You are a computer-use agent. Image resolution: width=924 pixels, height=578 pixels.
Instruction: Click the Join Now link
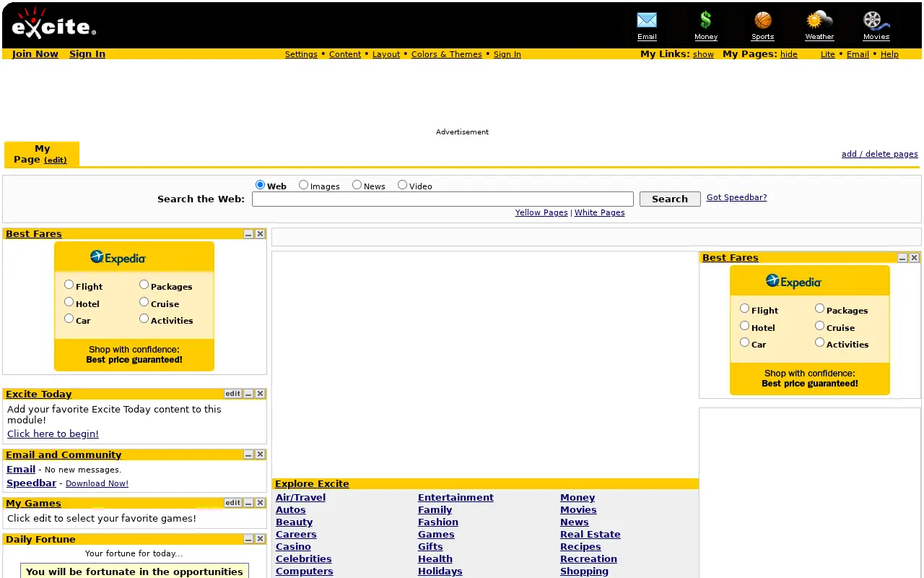pos(35,54)
